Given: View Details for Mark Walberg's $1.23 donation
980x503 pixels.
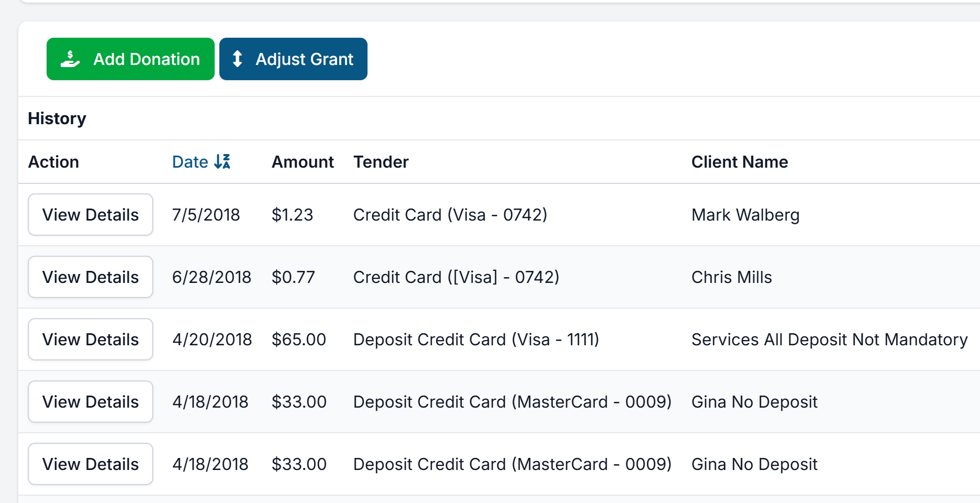Looking at the screenshot, I should coord(90,214).
